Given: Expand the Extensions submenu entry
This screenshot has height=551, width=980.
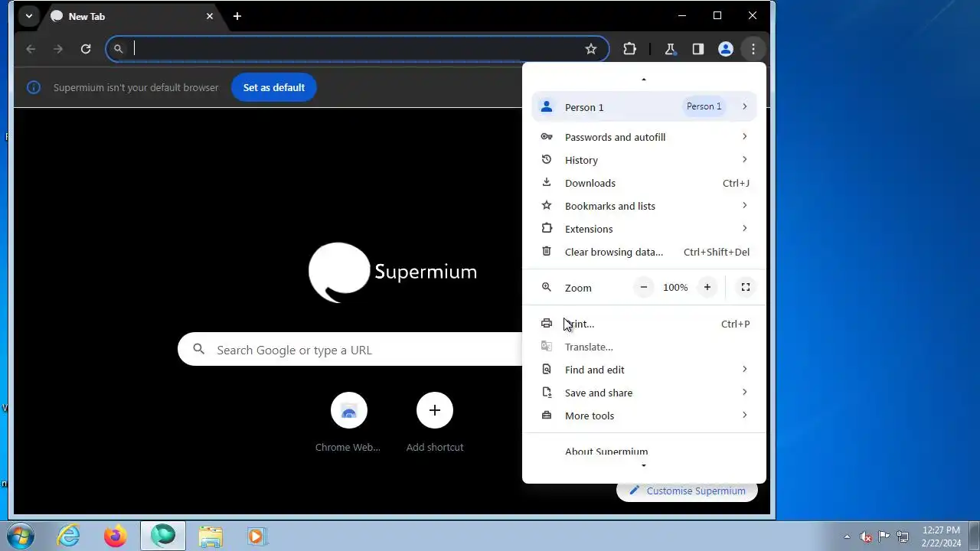Looking at the screenshot, I should 644,229.
